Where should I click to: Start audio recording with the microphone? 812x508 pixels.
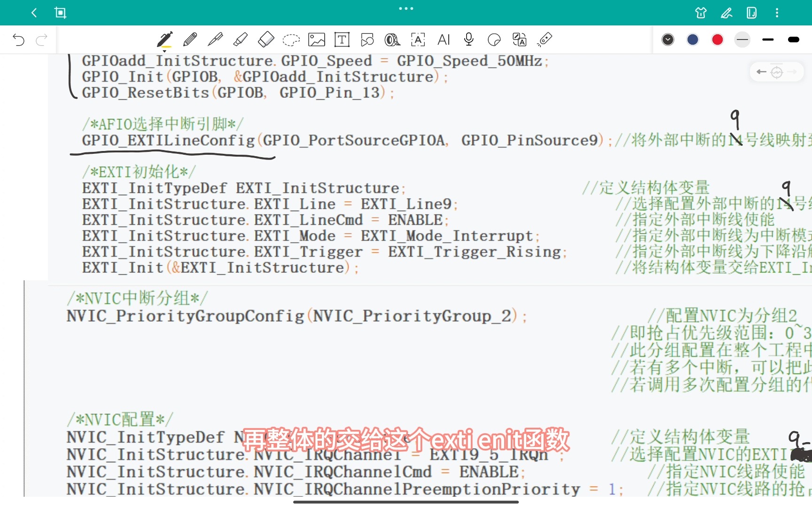coord(468,40)
